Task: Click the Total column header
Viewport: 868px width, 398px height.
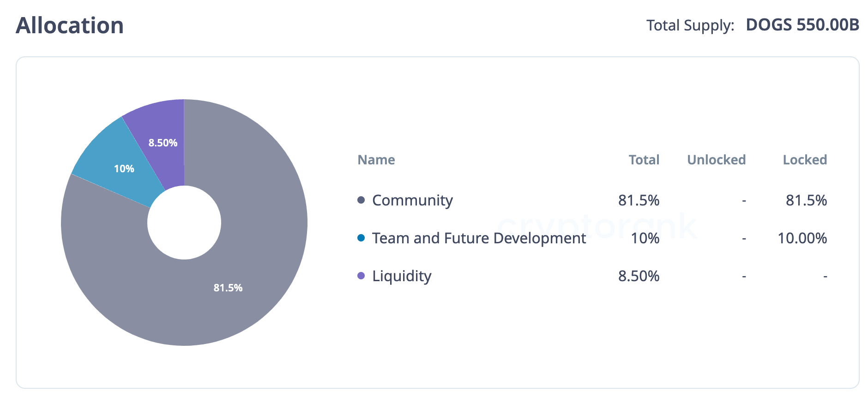Action: pos(644,160)
